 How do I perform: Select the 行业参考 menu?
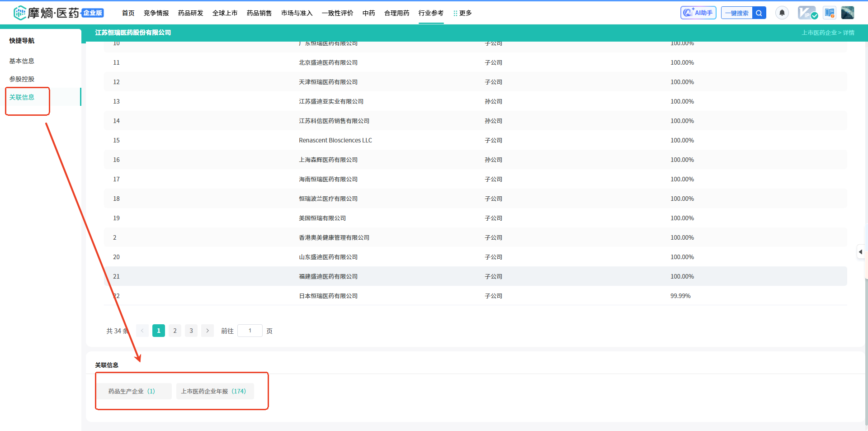pos(431,13)
